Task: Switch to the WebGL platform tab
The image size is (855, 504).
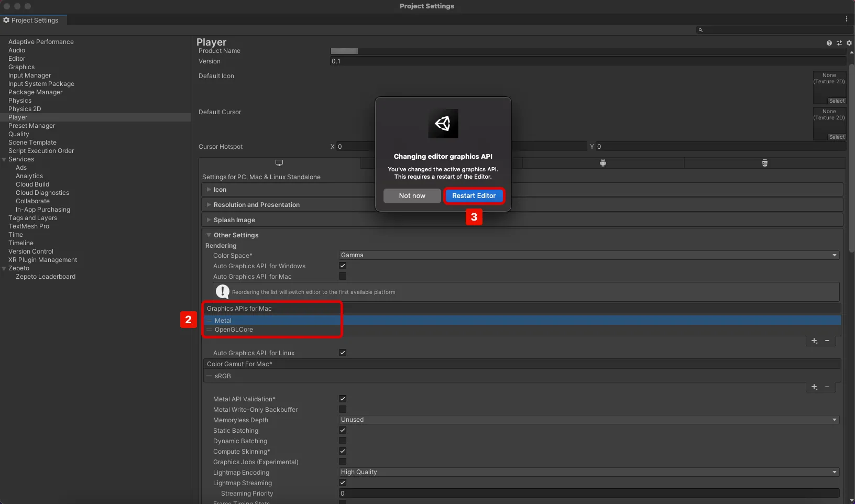Action: (x=765, y=163)
